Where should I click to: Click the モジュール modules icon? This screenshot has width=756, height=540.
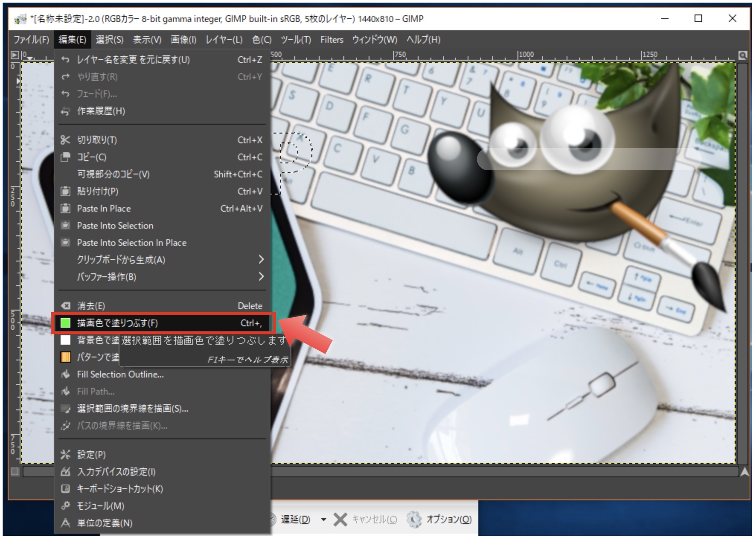click(65, 506)
